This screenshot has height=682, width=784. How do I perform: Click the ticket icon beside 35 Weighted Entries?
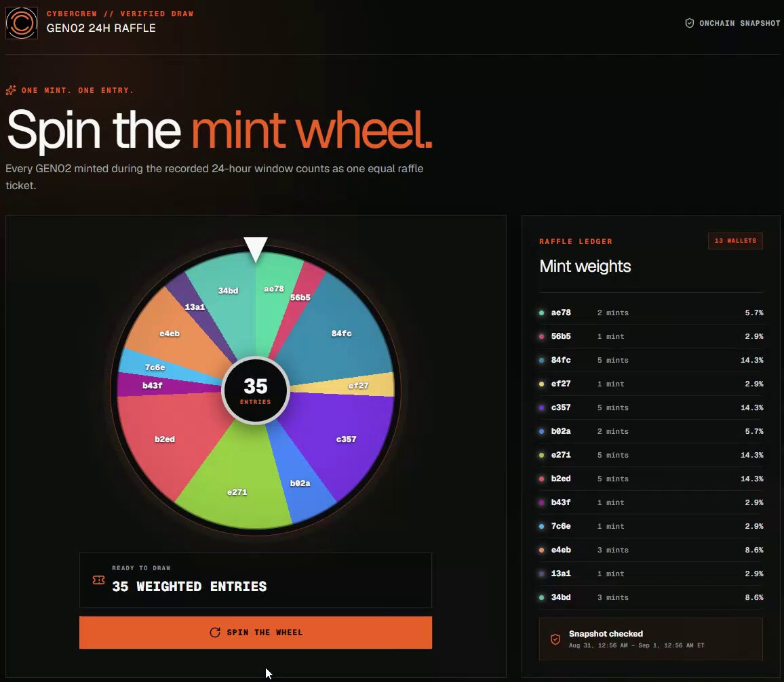98,580
